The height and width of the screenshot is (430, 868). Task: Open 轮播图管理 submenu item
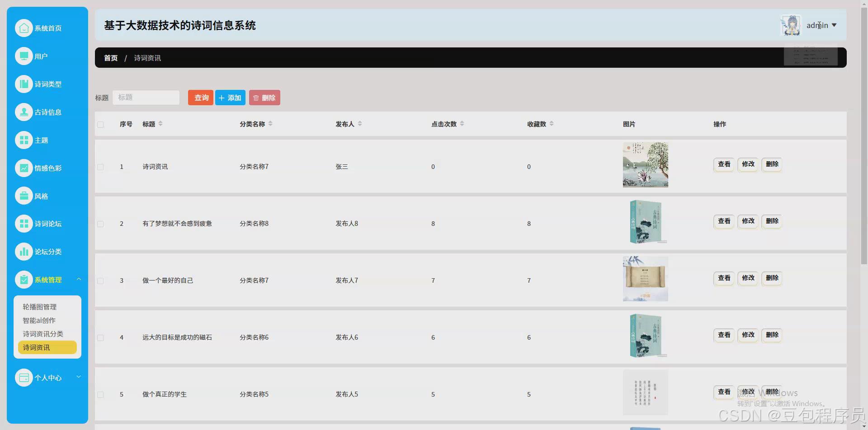point(40,307)
